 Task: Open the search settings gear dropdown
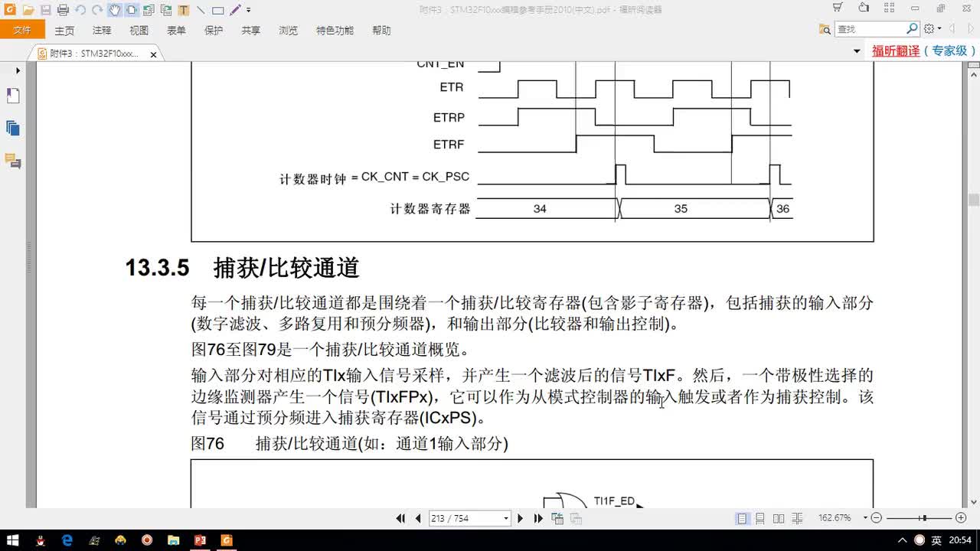coord(932,29)
